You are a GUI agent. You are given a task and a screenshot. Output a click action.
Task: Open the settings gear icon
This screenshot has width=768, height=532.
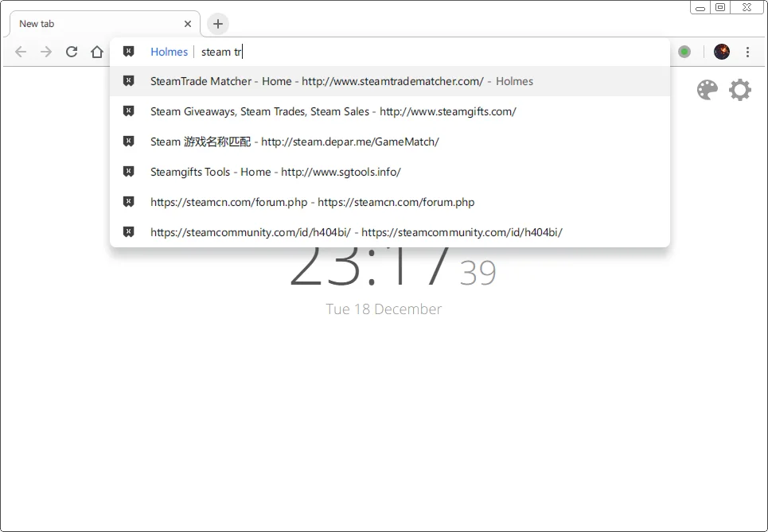(x=740, y=90)
